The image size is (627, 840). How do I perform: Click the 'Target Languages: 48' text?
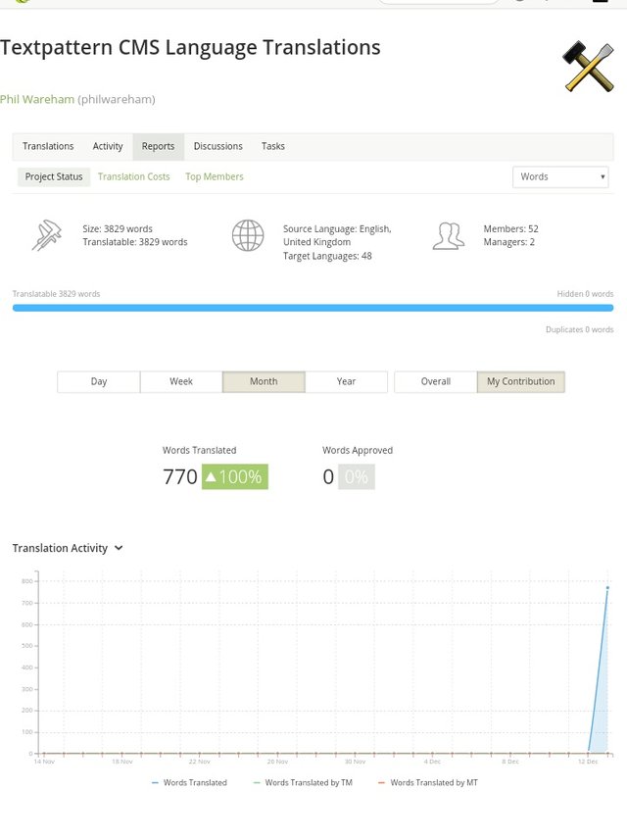click(x=327, y=256)
